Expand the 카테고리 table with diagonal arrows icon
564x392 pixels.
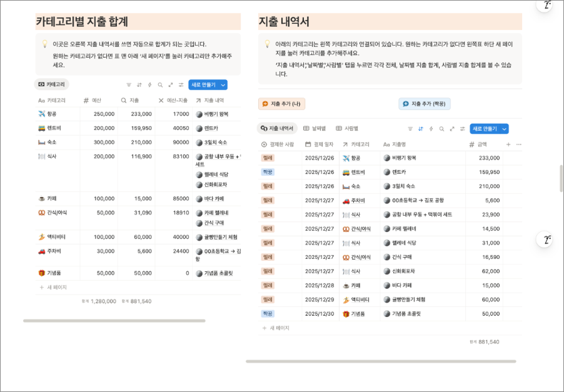171,84
